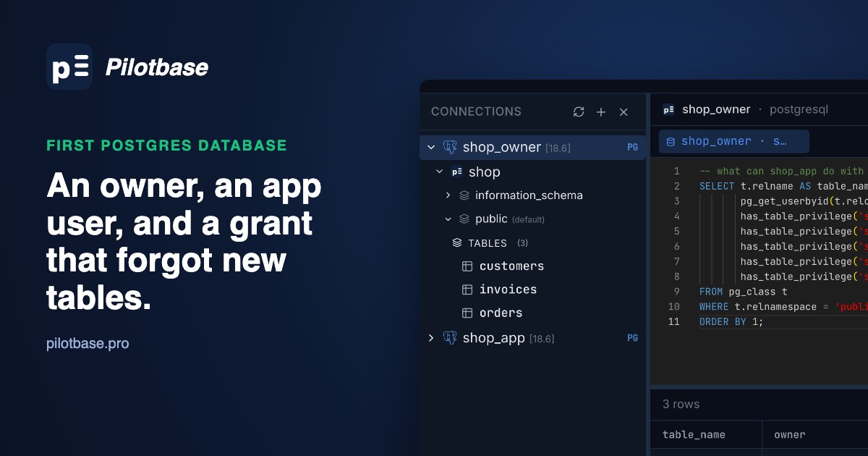This screenshot has width=868, height=456.
Task: Click the postgresql label in editor header
Action: pos(799,110)
